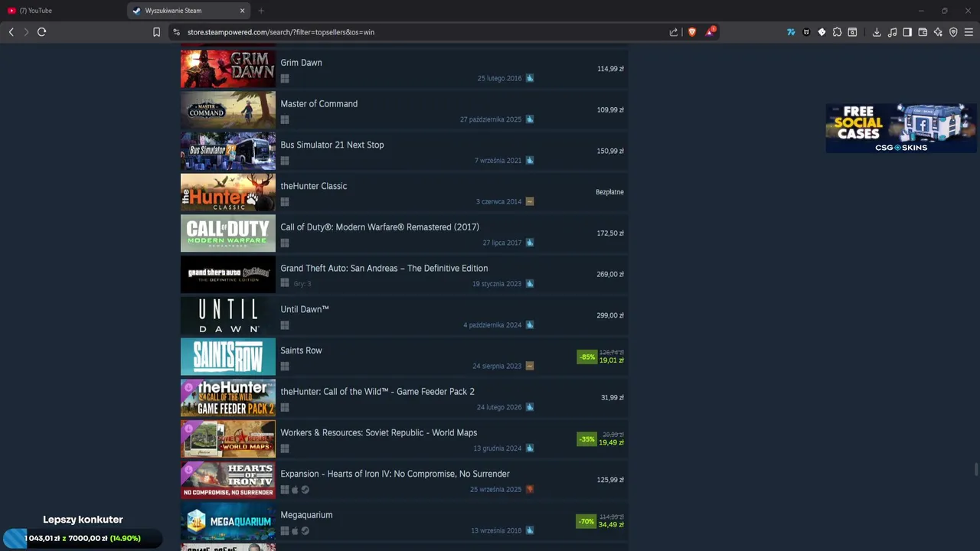This screenshot has height=551, width=980.
Task: Reload the Steam search page
Action: point(41,32)
